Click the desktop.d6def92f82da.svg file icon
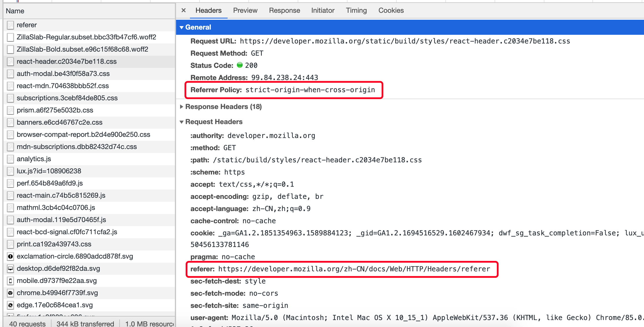Viewport: 644px width, 327px height. coord(10,268)
